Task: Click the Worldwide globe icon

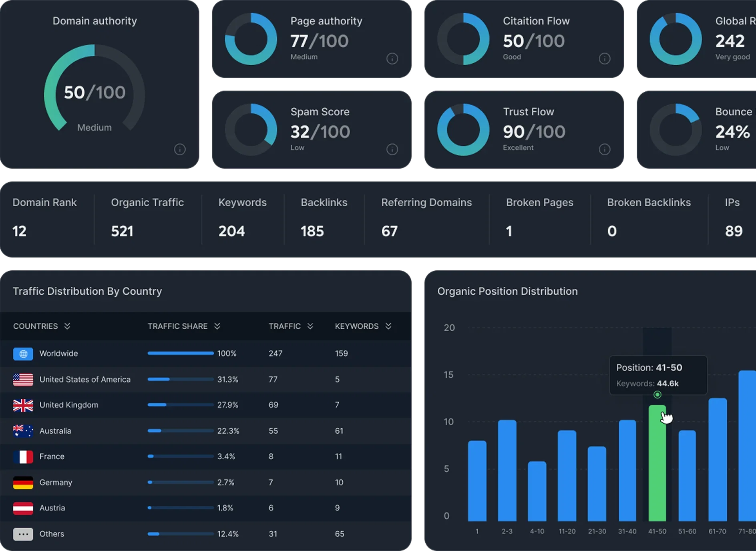Action: 23,354
